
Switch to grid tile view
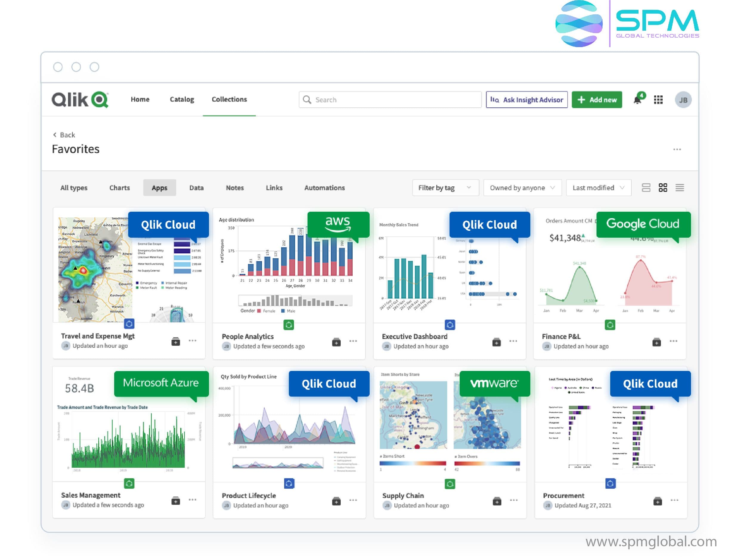pos(663,188)
